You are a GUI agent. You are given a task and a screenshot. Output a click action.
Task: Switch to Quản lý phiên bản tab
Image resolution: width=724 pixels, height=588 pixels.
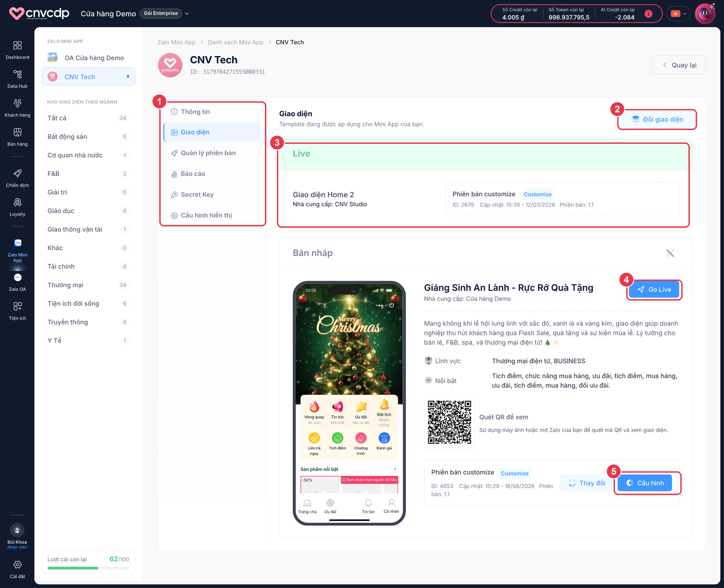click(212, 153)
